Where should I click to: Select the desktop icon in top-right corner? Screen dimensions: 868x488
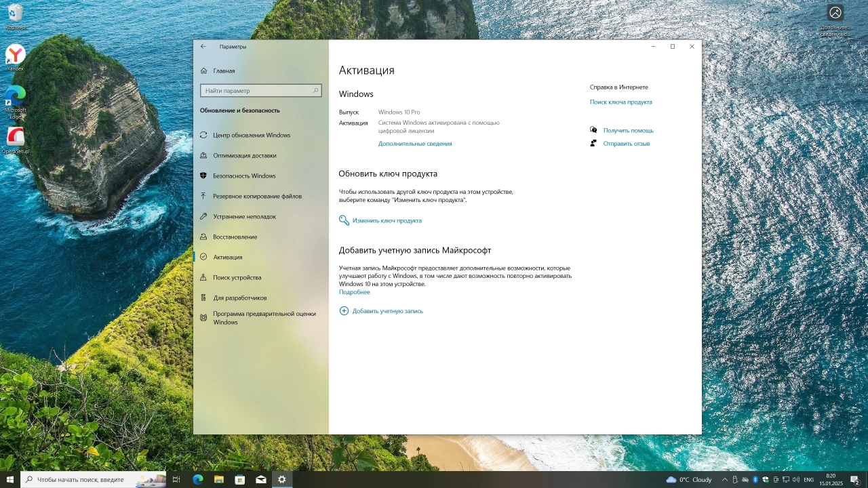(835, 20)
